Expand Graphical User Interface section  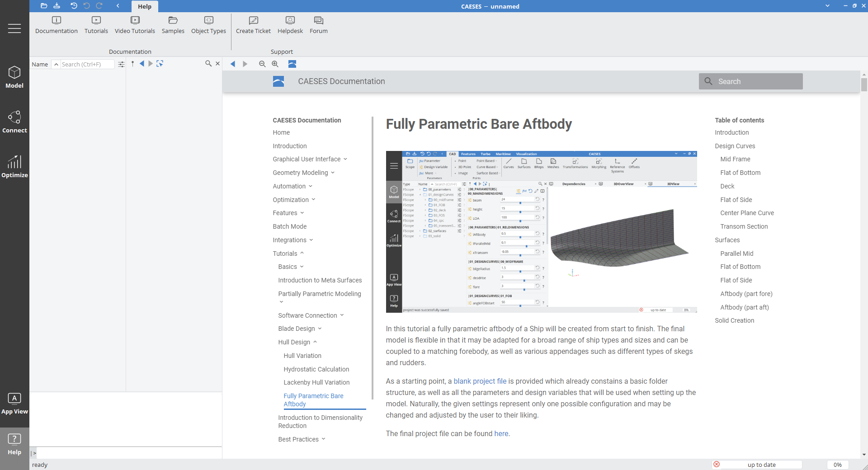coord(345,159)
